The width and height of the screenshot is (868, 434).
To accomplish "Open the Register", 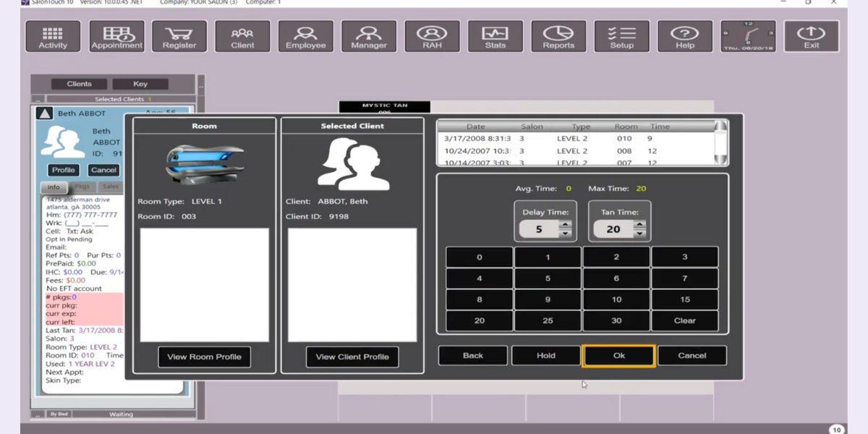I will (x=179, y=35).
